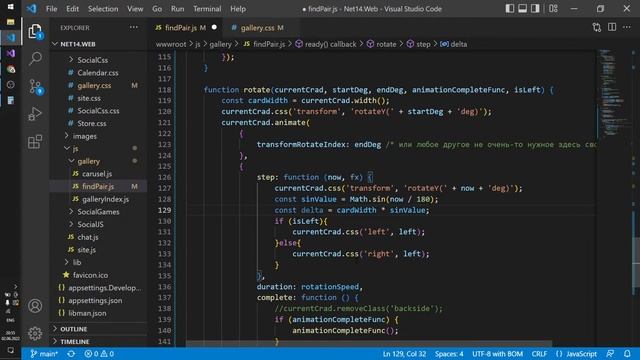Open galleryIndex.js in the file tree

pyautogui.click(x=105, y=199)
